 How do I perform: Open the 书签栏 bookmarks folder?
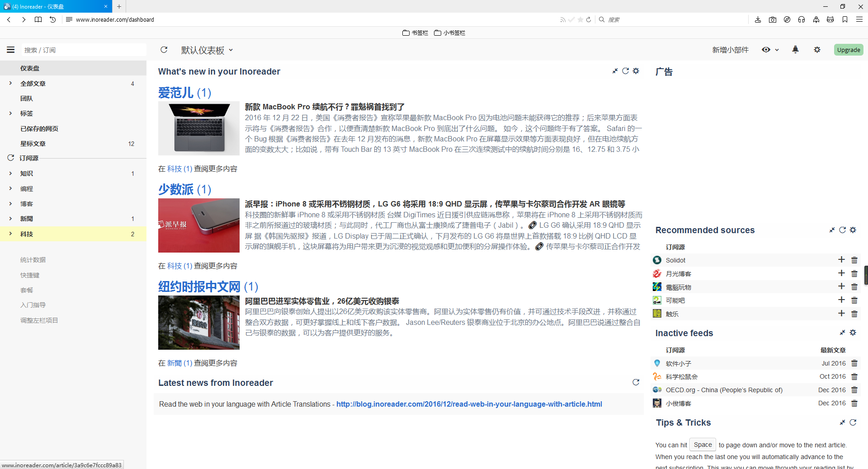[415, 33]
